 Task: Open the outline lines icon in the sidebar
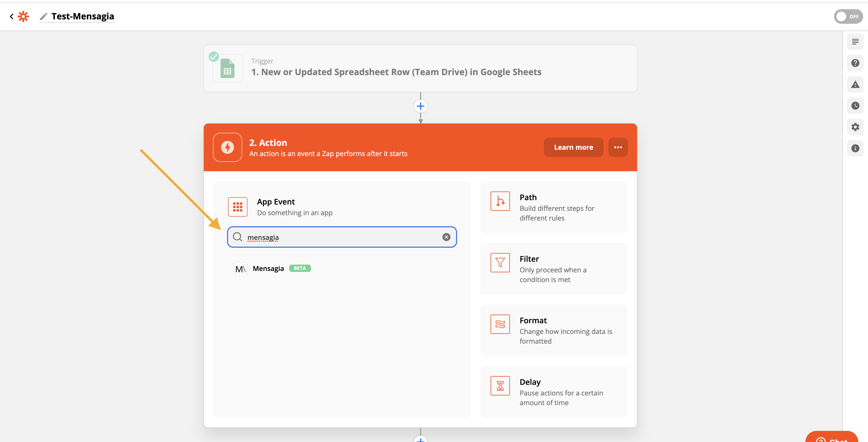(x=855, y=42)
